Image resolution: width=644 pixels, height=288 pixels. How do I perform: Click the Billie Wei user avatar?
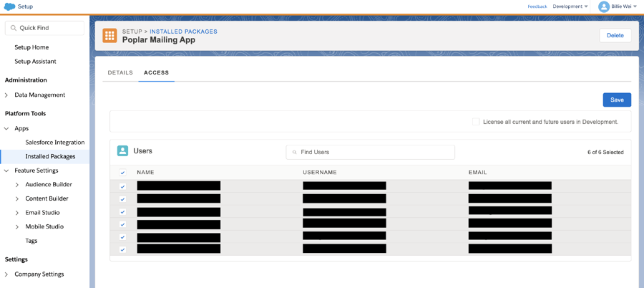pyautogui.click(x=603, y=6)
